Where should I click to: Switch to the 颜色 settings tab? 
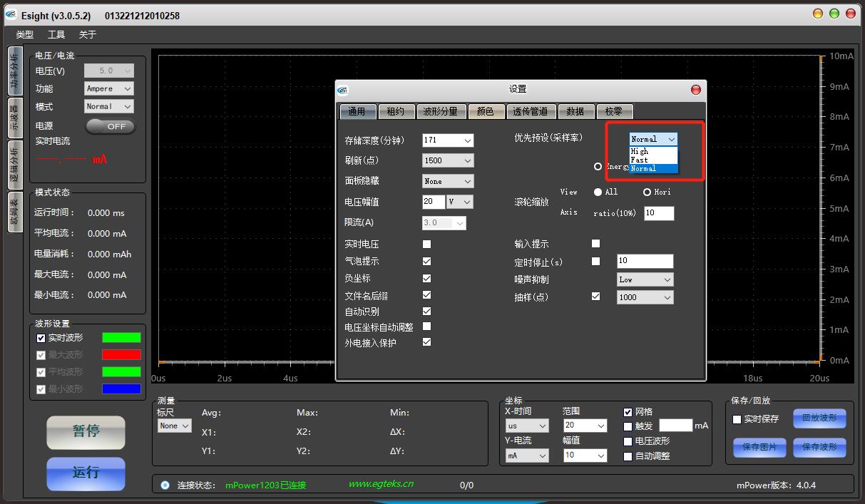point(485,111)
